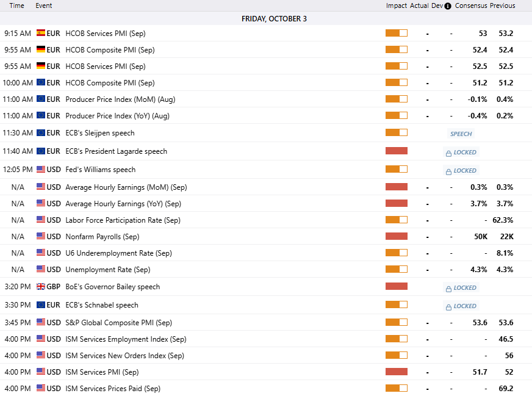532x396 pixels.
Task: Click the Impact column header
Action: (x=396, y=6)
